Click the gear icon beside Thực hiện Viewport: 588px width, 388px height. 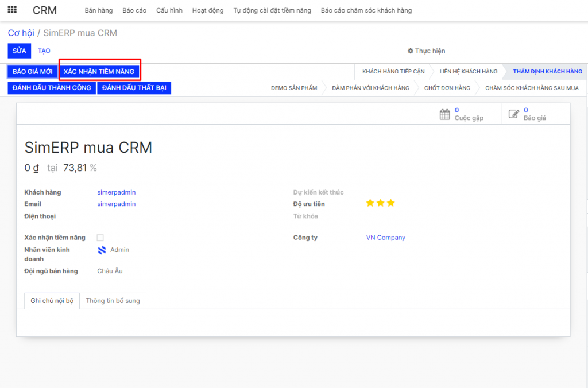(410, 51)
